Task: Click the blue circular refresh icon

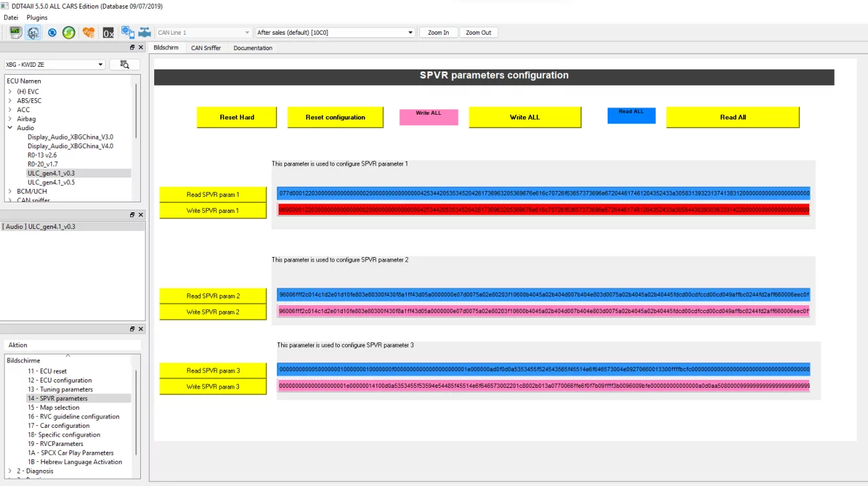Action: pos(52,32)
